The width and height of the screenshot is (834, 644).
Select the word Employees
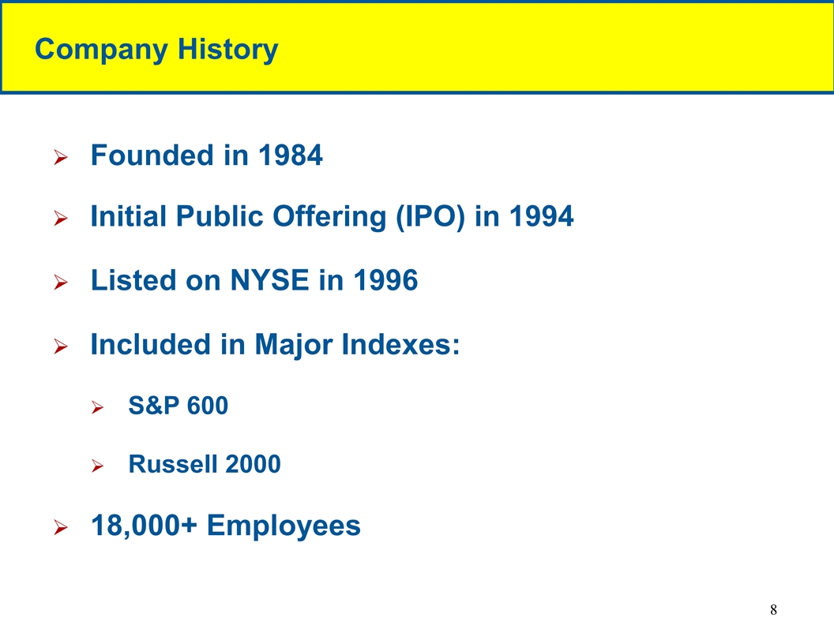[x=284, y=526]
